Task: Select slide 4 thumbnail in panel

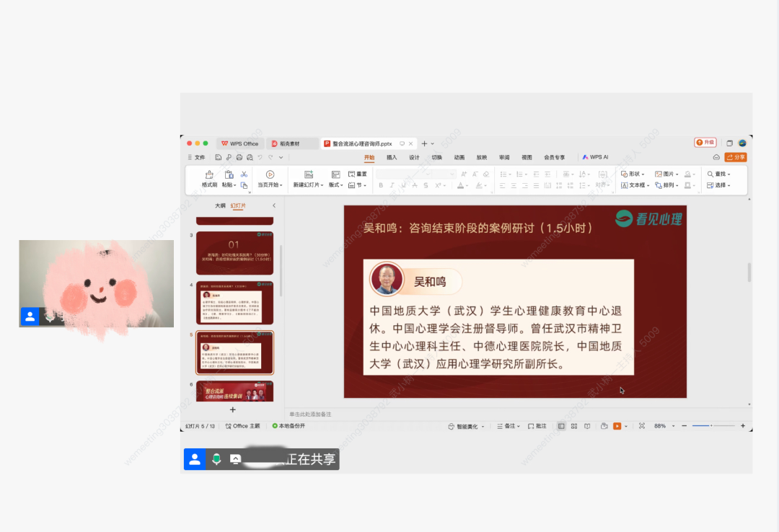Action: coord(234,303)
